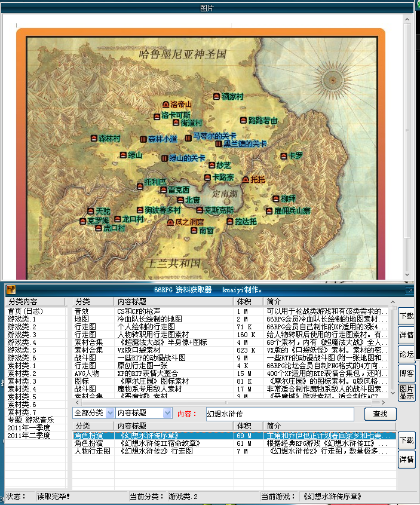Click the 洛卡可斯 marker on the map
Image resolution: width=420 pixels, height=505 pixels.
click(157, 117)
